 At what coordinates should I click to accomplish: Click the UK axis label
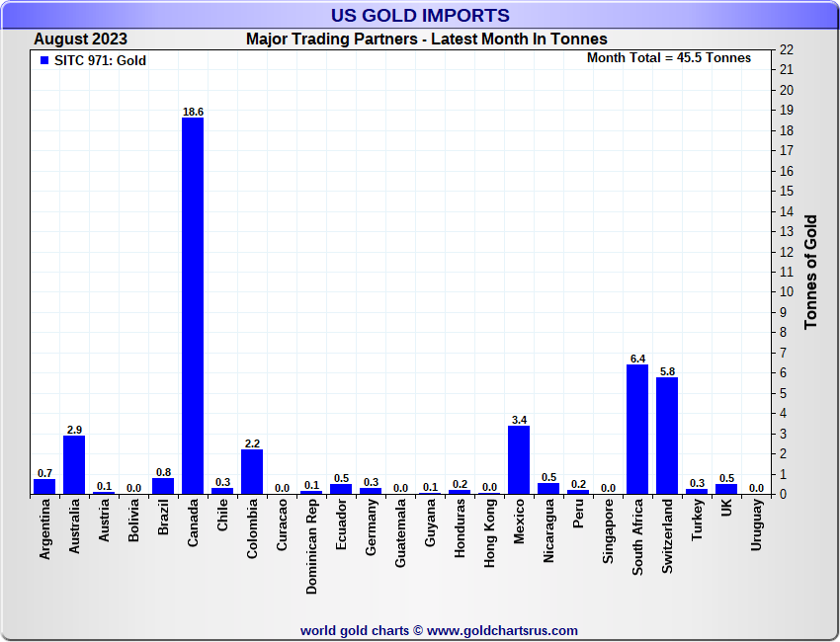click(726, 508)
